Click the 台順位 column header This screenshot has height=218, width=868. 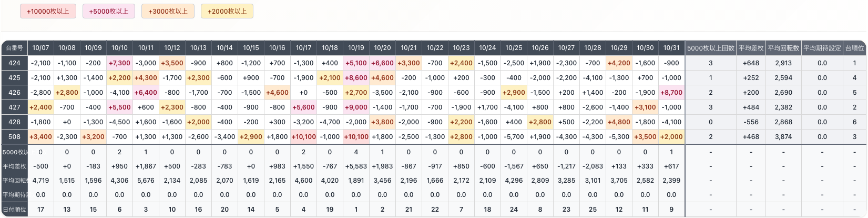click(x=854, y=48)
